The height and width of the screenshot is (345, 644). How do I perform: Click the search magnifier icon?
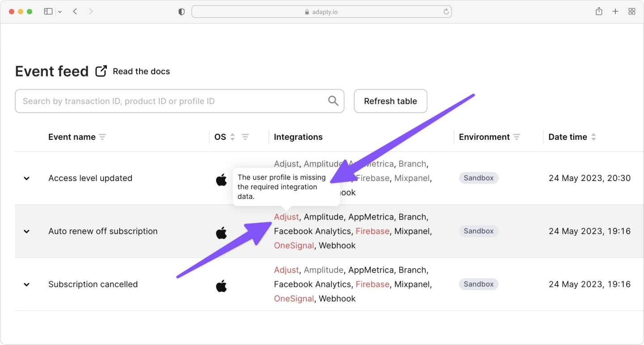[333, 101]
